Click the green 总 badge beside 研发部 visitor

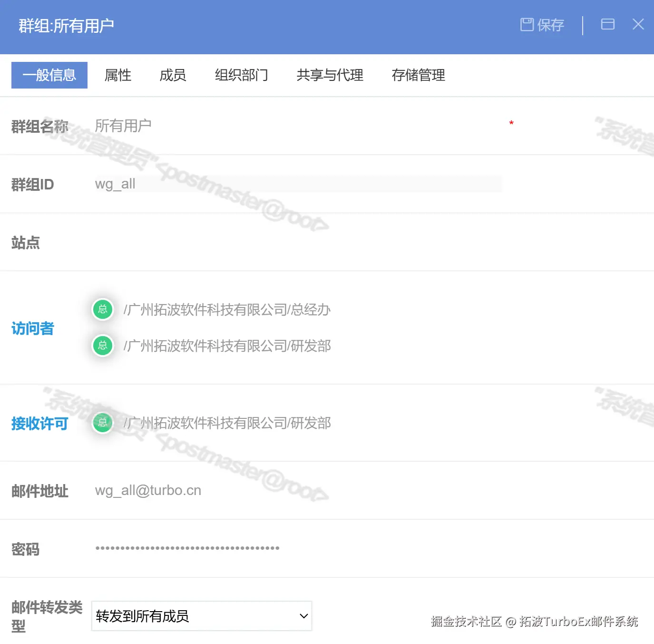point(102,346)
